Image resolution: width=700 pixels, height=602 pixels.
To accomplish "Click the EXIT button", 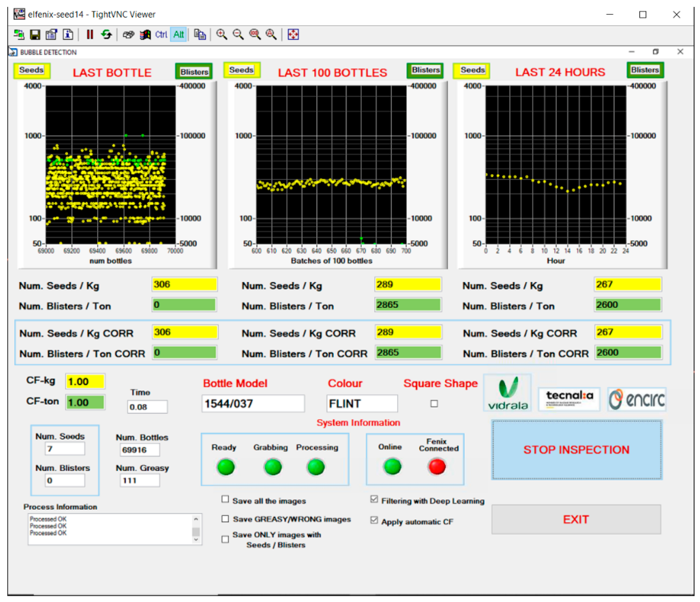I will pos(576,519).
